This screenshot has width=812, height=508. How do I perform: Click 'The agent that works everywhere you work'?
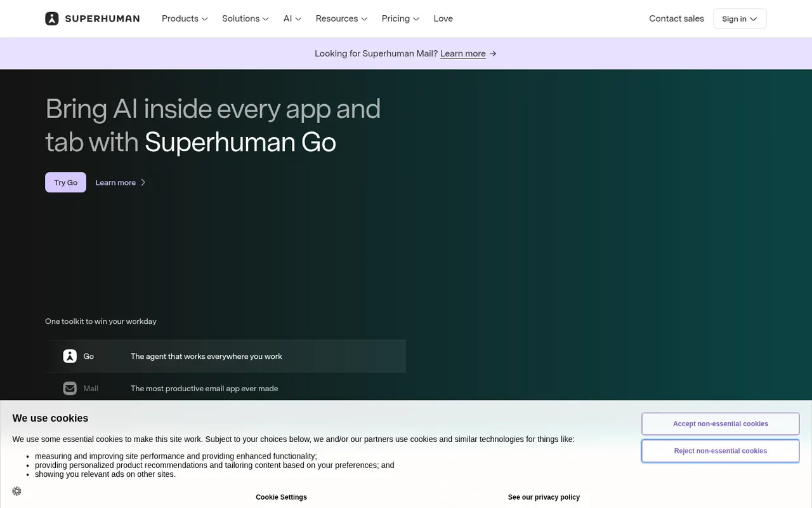click(x=206, y=356)
